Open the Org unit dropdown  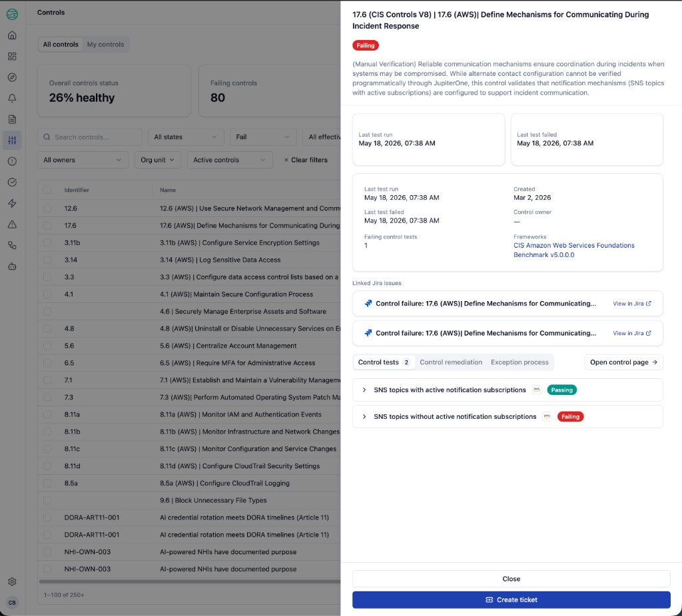click(157, 160)
